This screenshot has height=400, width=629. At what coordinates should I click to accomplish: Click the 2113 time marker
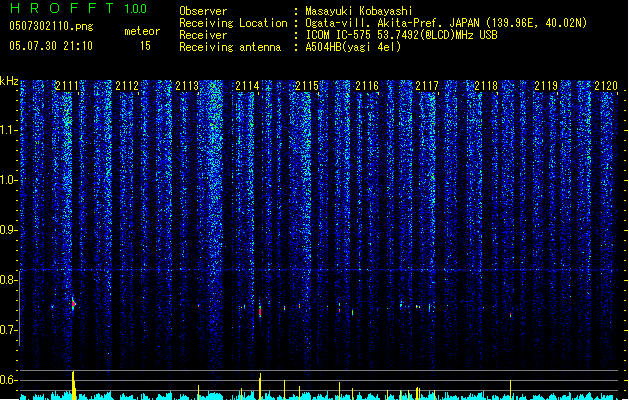pyautogui.click(x=187, y=86)
